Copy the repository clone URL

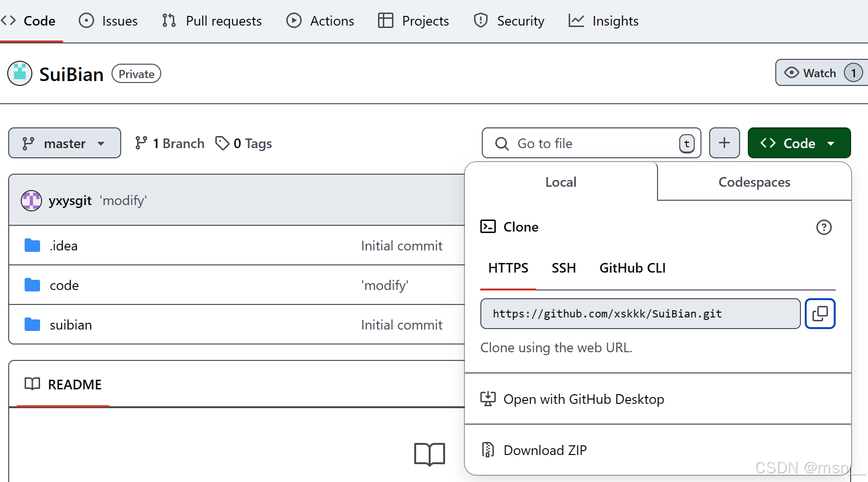820,314
